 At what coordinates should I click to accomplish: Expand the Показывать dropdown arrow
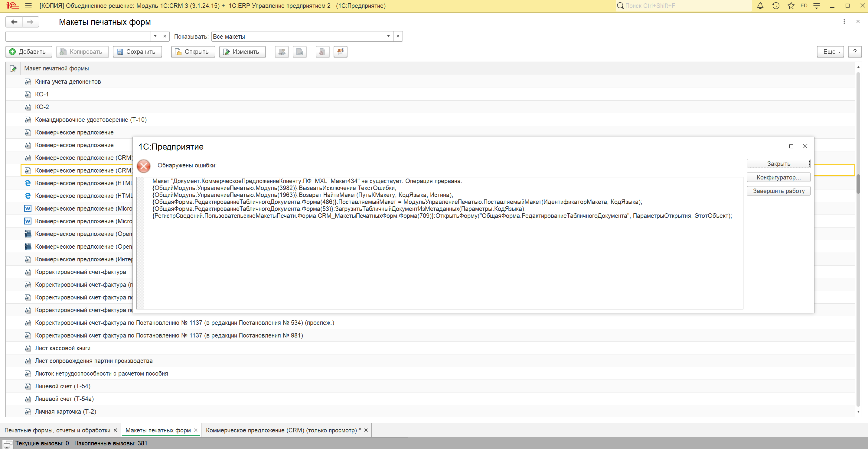[388, 36]
